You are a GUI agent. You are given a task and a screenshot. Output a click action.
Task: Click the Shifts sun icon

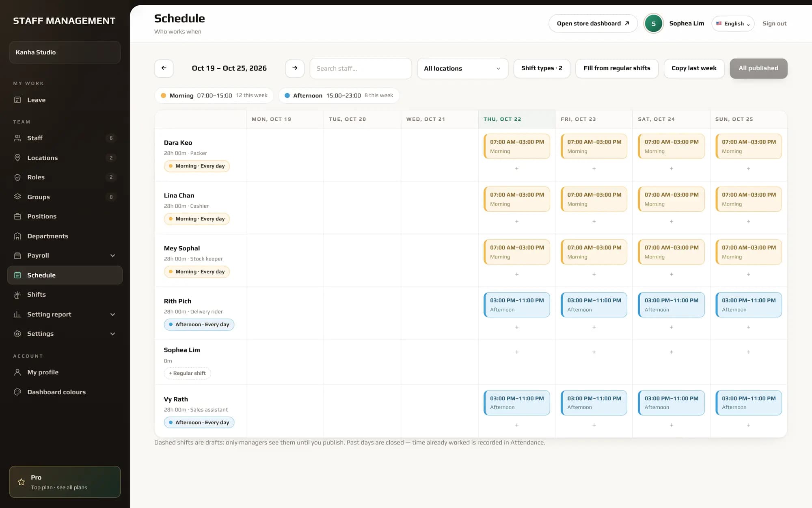coord(17,295)
